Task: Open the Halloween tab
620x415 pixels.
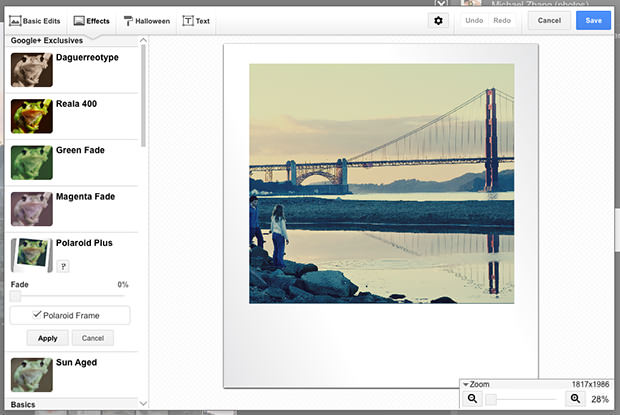Action: point(147,21)
